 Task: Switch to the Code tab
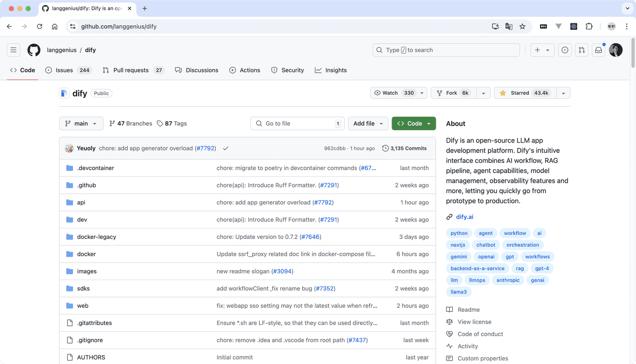click(x=23, y=70)
